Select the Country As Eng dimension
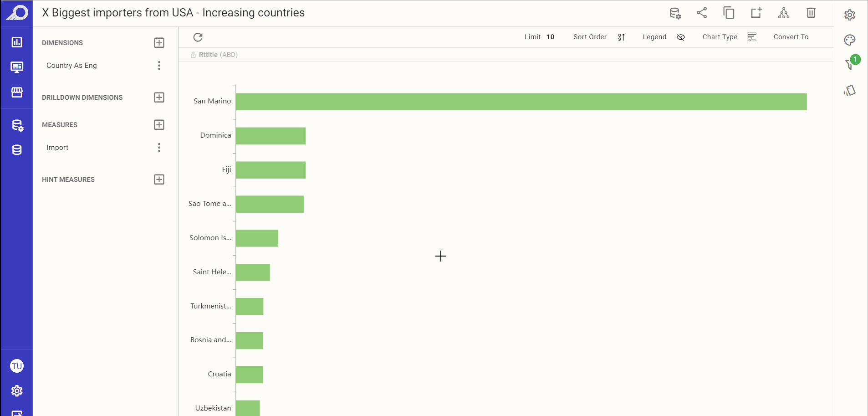The image size is (868, 416). (71, 66)
